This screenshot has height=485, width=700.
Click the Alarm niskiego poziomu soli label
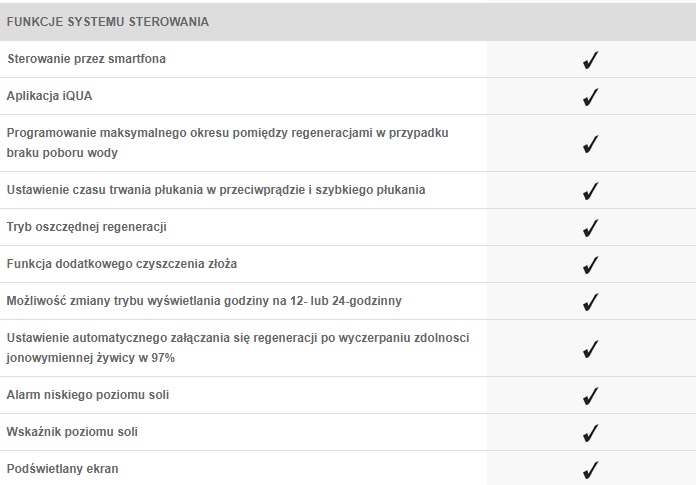[88, 395]
